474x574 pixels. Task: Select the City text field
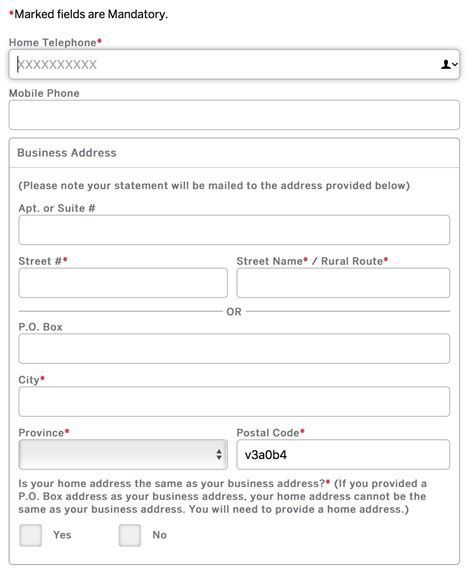[234, 402]
